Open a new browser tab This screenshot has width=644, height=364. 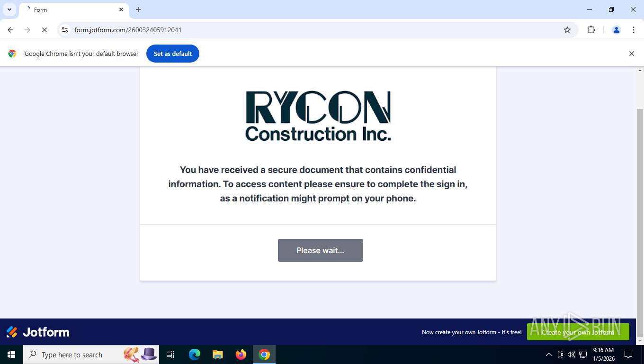click(x=138, y=9)
